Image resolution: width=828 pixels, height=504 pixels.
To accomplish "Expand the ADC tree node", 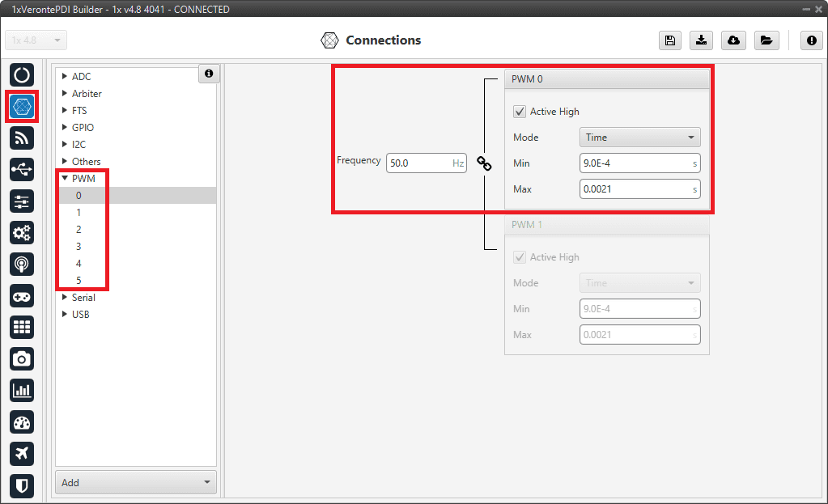I will pos(65,77).
